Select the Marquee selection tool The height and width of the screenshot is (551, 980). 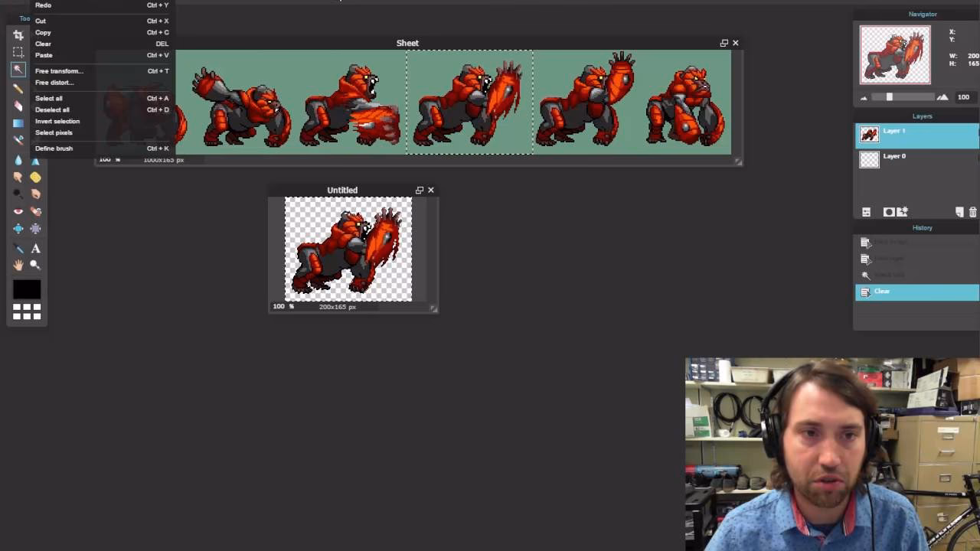[18, 52]
